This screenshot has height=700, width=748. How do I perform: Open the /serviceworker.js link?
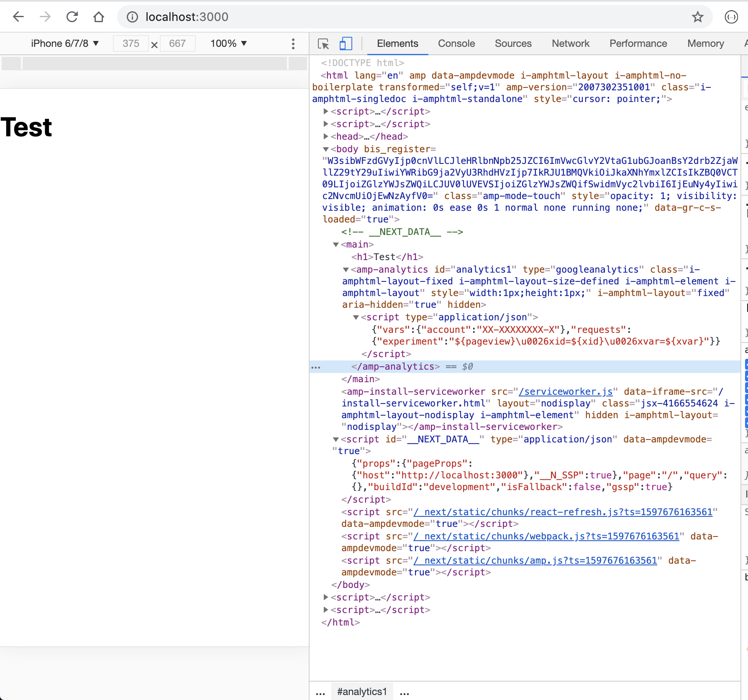tap(566, 391)
